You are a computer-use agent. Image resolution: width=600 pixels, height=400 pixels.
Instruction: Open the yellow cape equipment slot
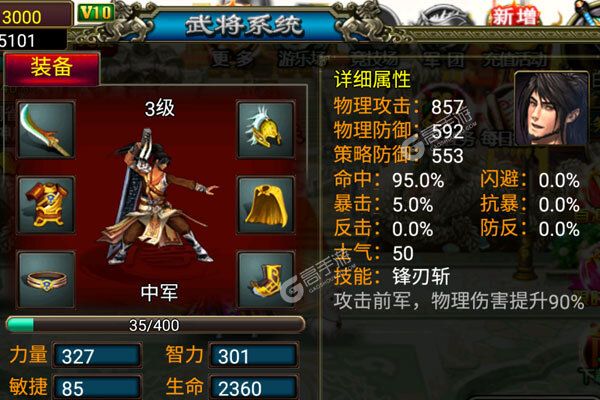coord(266,205)
